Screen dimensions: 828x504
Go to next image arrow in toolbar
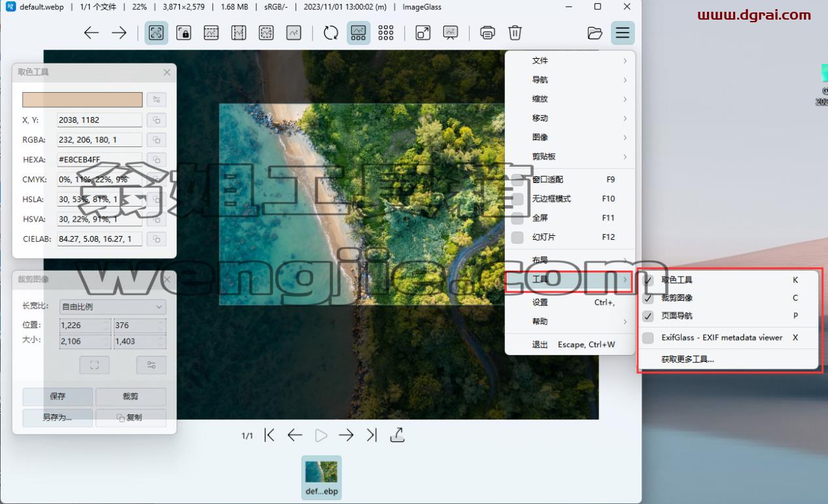(x=119, y=33)
